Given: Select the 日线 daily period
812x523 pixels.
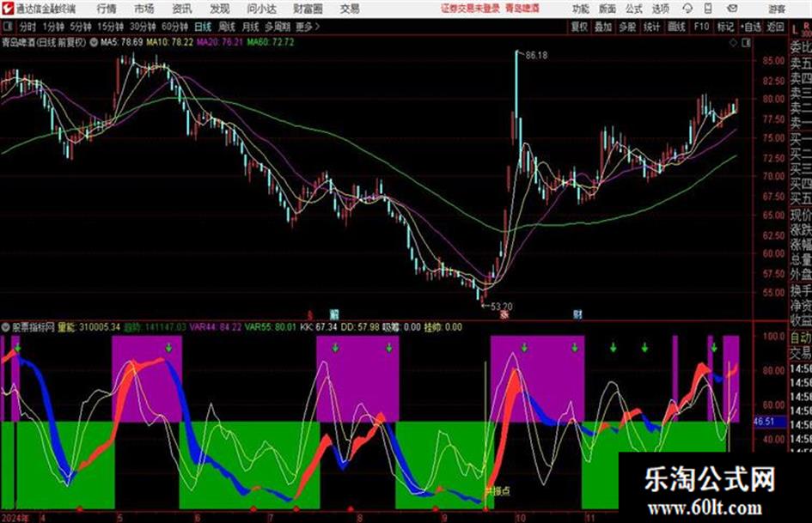Looking at the screenshot, I should tap(203, 27).
